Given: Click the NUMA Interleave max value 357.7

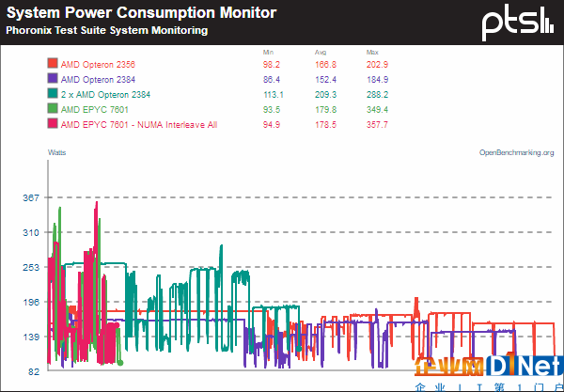Looking at the screenshot, I should 377,125.
